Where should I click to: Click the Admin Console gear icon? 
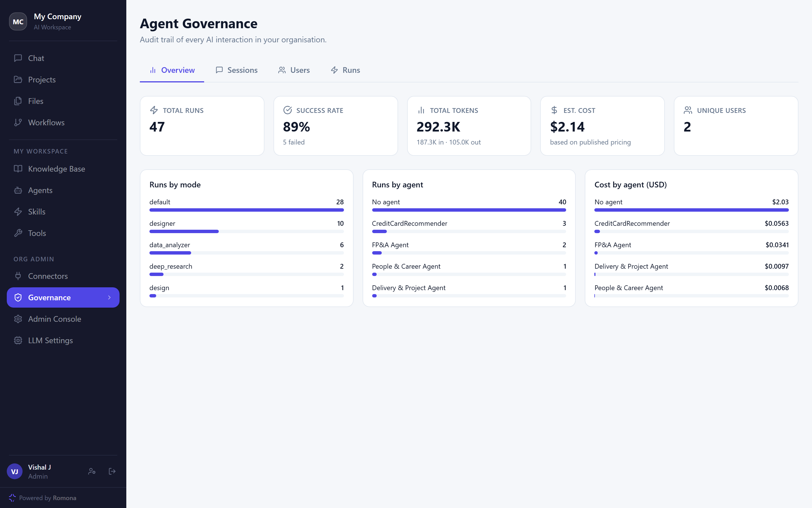(18, 319)
